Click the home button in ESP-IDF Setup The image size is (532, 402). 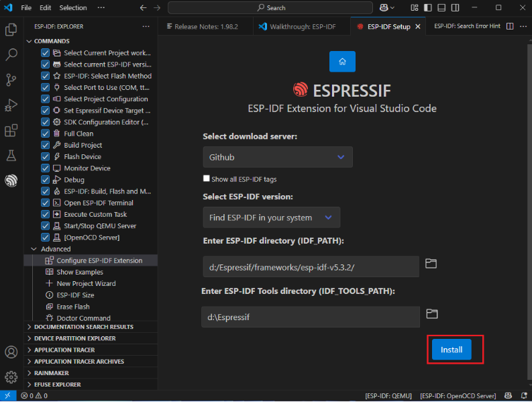[x=342, y=62]
